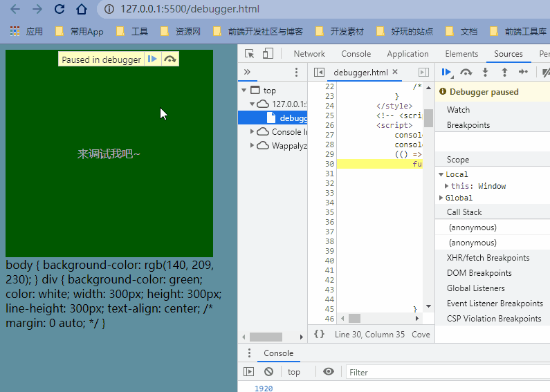Open the 资源网 bookmark folder
This screenshot has height=392, width=550.
181,32
